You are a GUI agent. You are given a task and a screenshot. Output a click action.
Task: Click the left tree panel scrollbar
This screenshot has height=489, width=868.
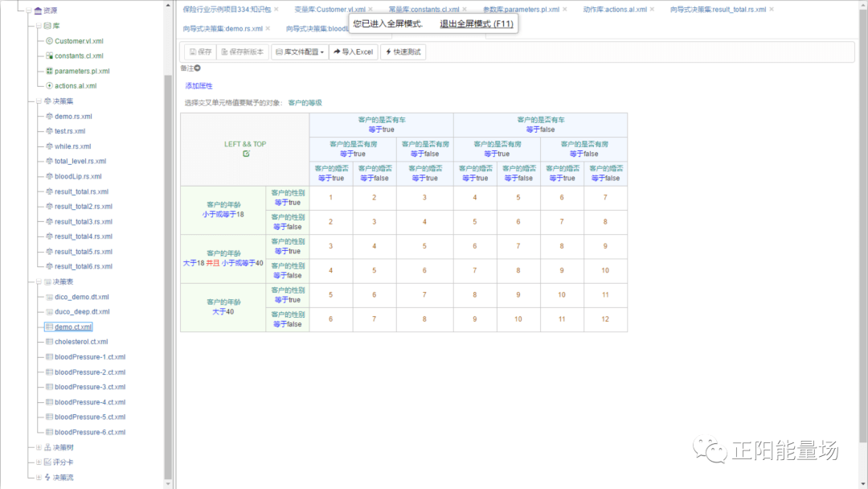(x=168, y=277)
